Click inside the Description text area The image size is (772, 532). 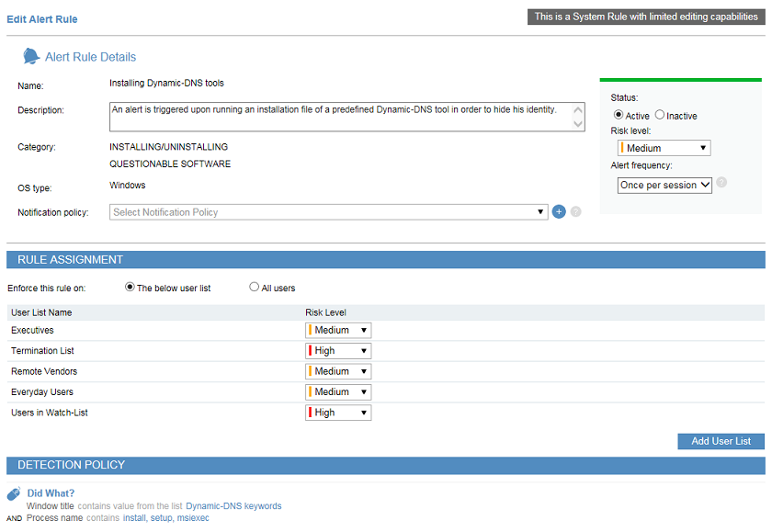340,117
